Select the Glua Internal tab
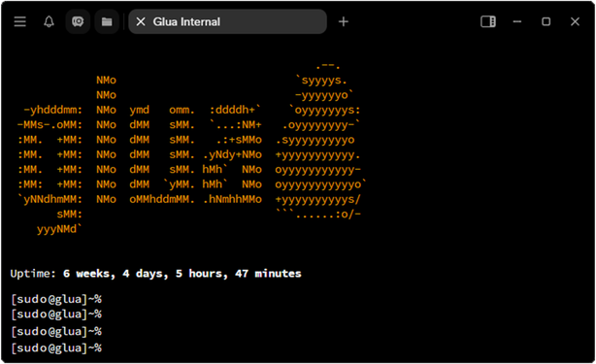This screenshot has width=596, height=364. point(227,21)
